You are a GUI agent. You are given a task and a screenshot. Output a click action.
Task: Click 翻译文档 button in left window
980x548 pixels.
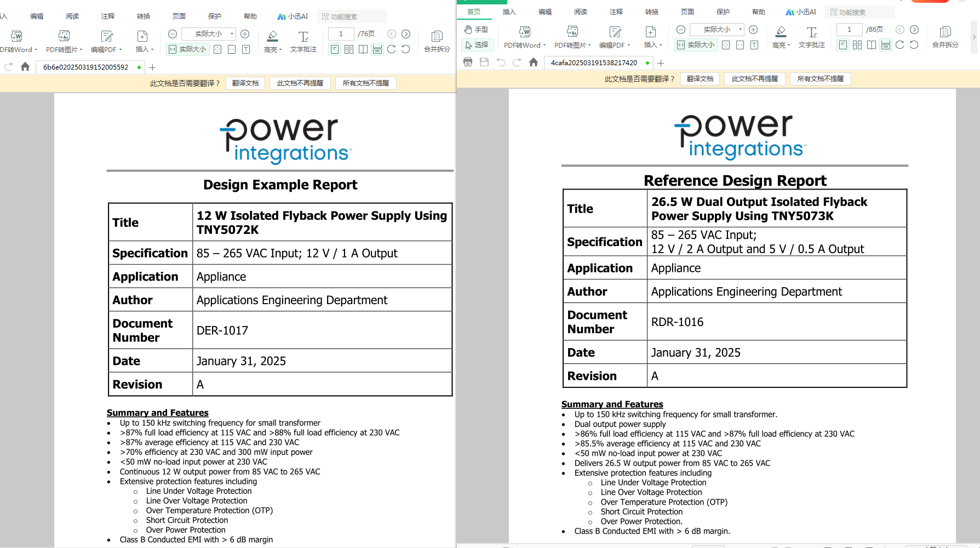click(245, 83)
